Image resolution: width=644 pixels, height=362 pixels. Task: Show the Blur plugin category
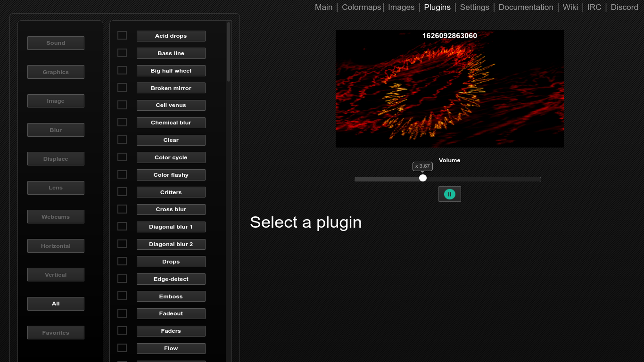tap(56, 130)
